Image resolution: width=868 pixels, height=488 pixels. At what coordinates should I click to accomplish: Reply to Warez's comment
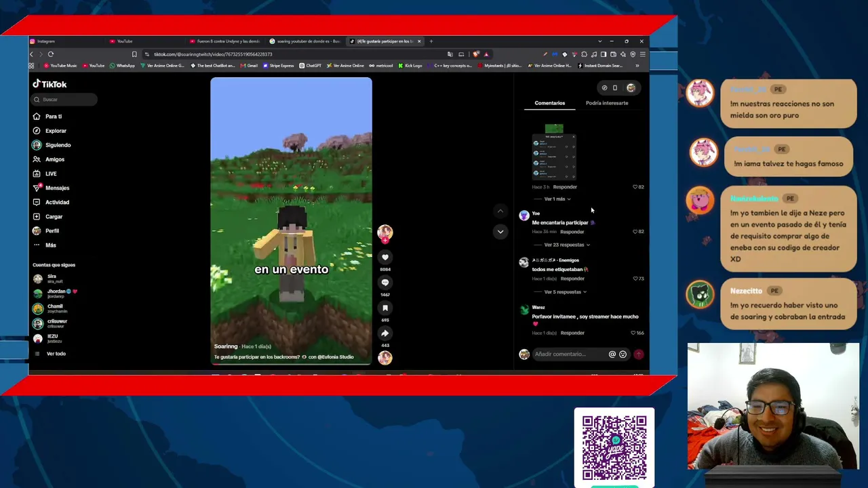572,333
